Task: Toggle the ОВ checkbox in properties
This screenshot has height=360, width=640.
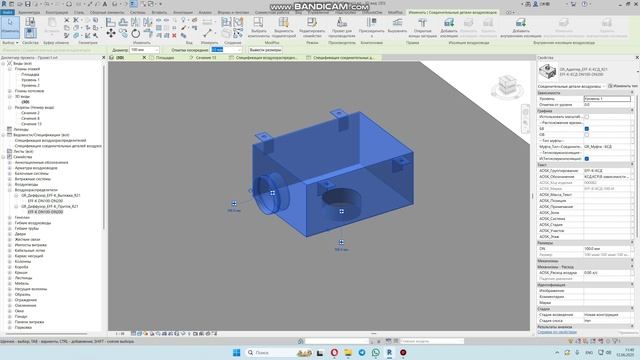Action: coord(587,134)
